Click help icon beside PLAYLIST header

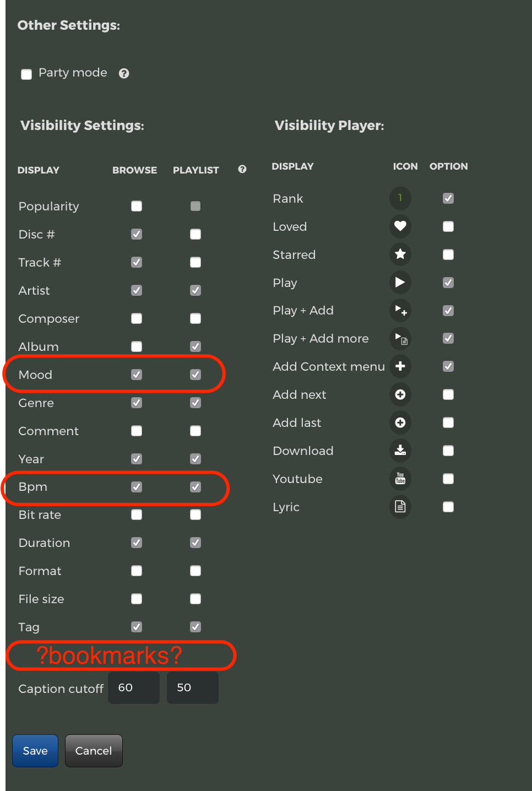point(242,169)
